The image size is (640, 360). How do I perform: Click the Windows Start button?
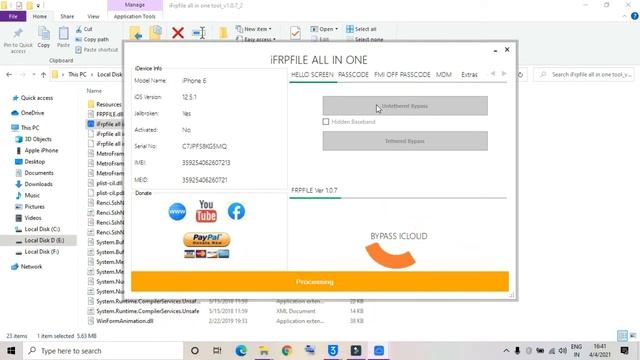click(x=11, y=351)
